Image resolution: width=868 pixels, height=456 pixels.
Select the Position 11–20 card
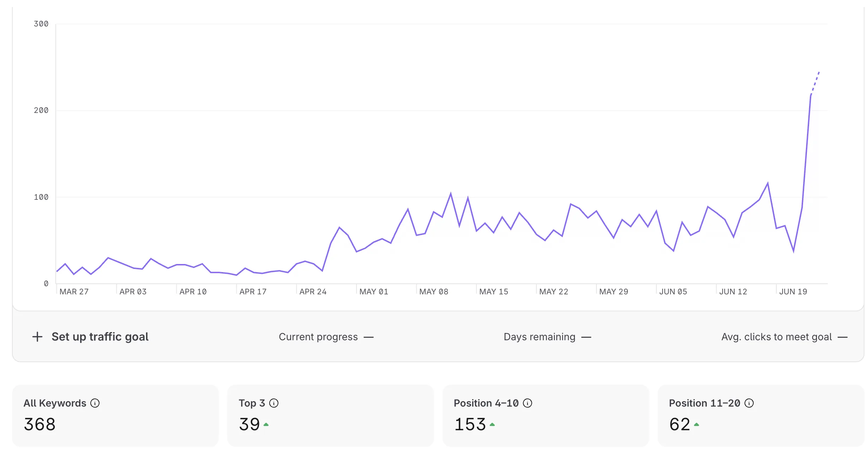coord(761,416)
